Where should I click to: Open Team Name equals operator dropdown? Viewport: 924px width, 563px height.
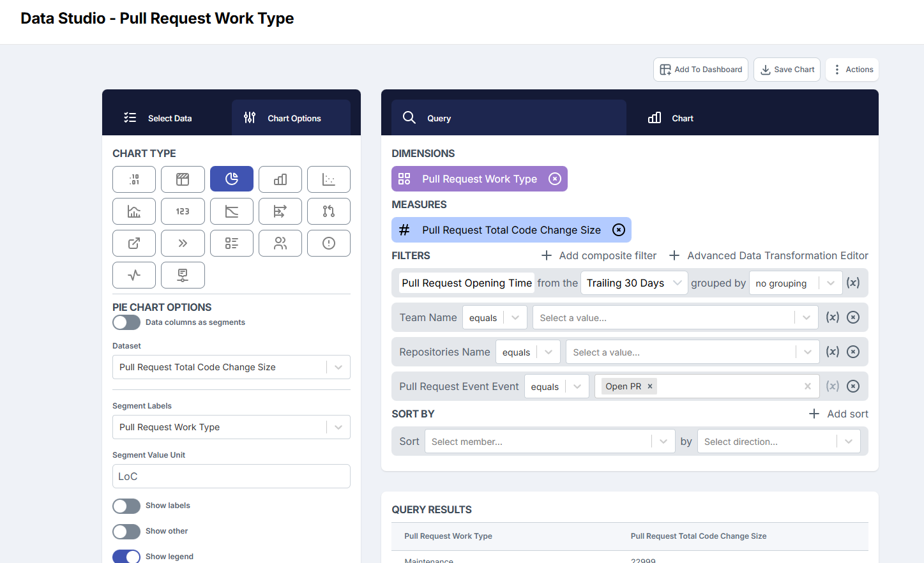coord(495,317)
